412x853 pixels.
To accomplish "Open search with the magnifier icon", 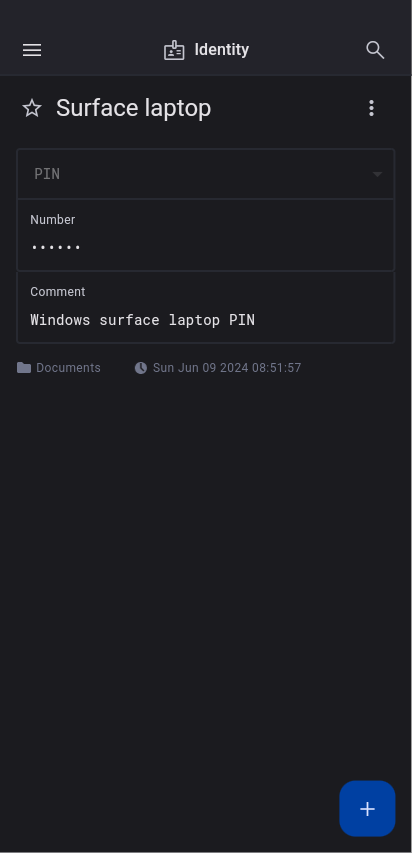I will coord(375,50).
